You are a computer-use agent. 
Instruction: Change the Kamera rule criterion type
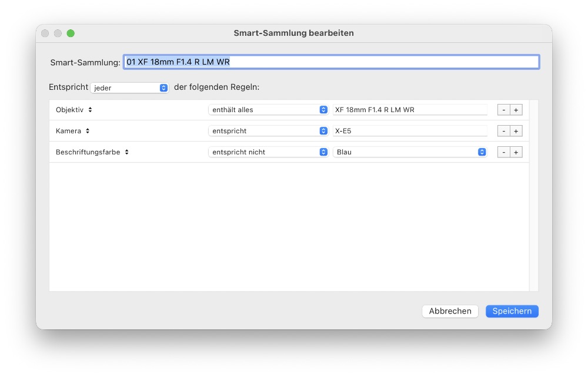(73, 131)
